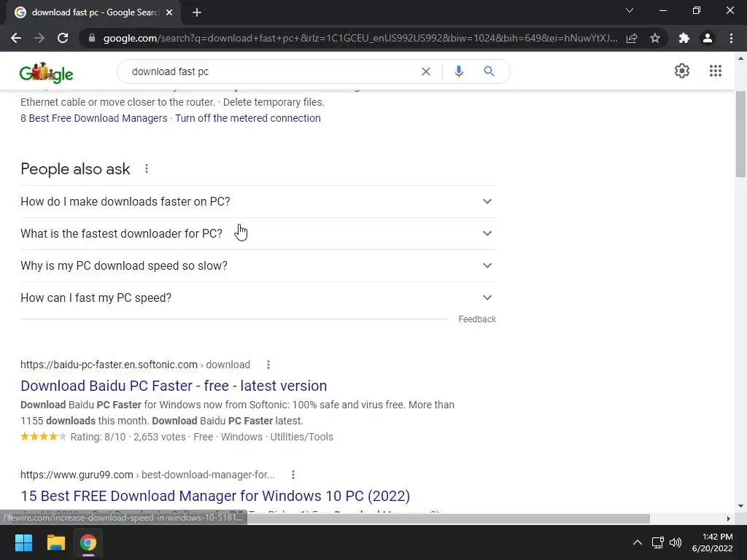Open the Chrome extensions puzzle icon

coord(684,38)
